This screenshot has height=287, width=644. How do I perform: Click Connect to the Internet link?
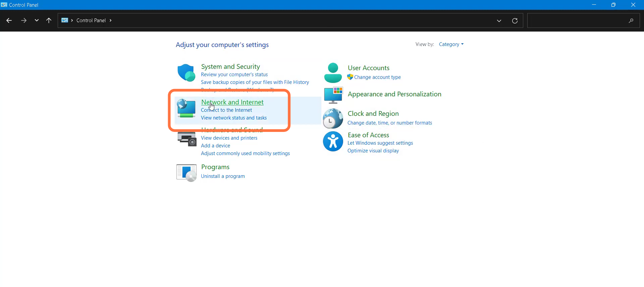pyautogui.click(x=226, y=110)
